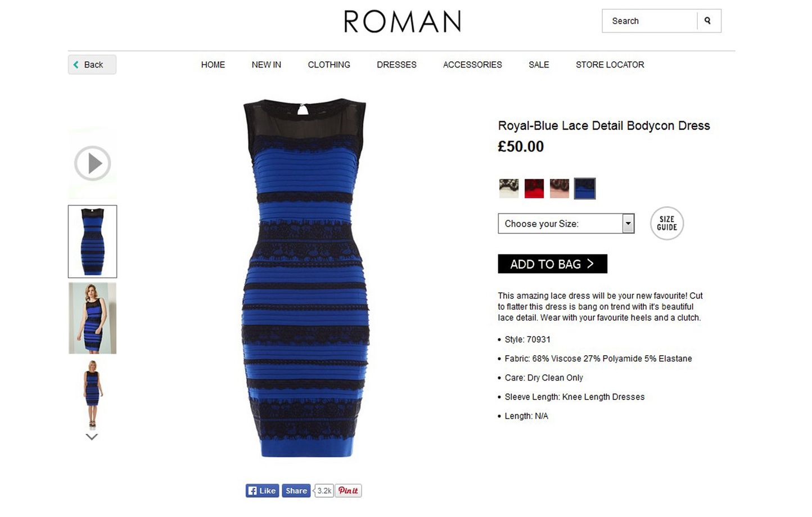Screen dimensions: 812x517
Task: Select the pink lace colour swatch
Action: [560, 188]
